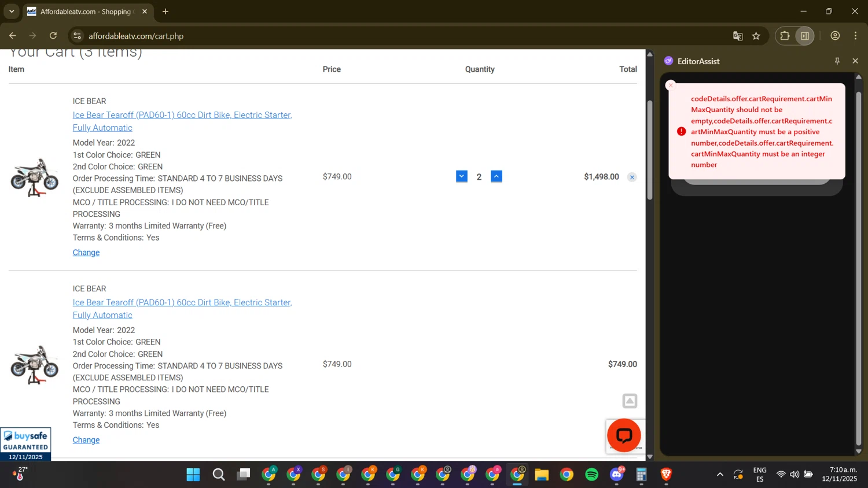Image resolution: width=868 pixels, height=488 pixels.
Task: Click the back-to-top arrow button
Action: (630, 401)
